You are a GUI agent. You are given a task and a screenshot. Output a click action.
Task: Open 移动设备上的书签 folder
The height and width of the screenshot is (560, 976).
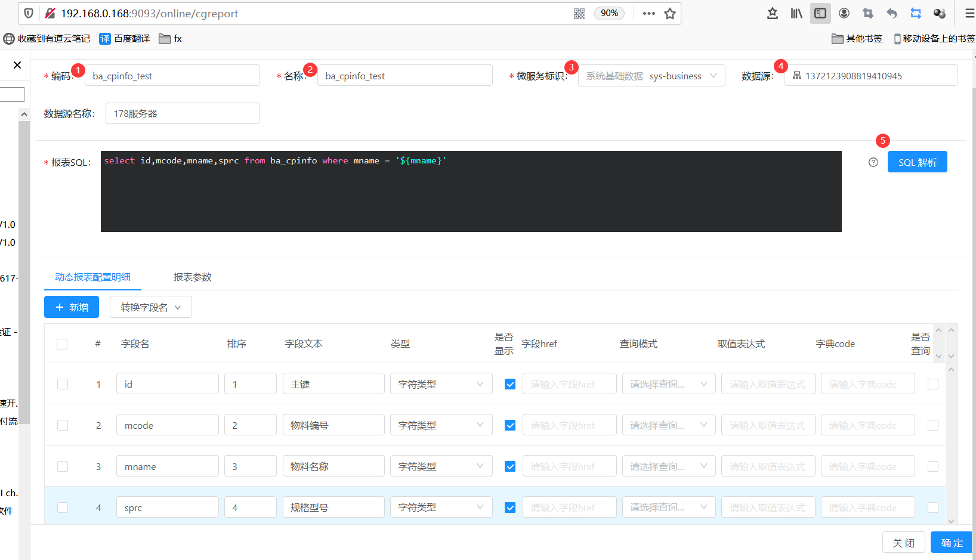[x=934, y=39]
